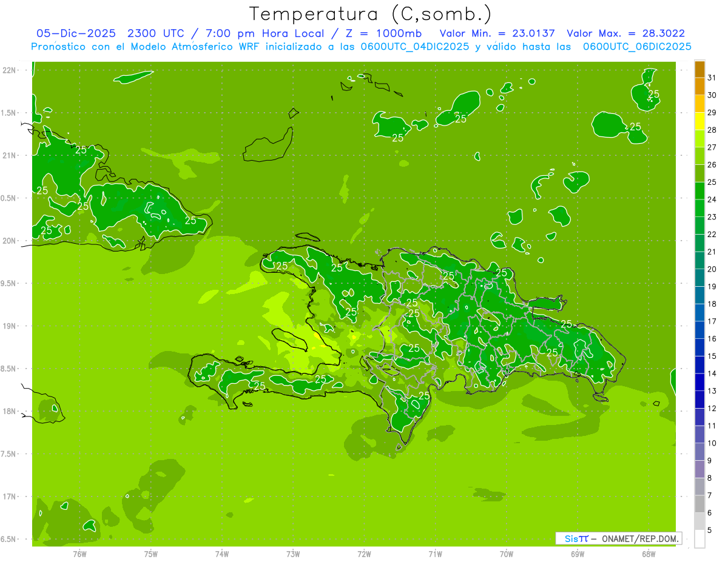The image size is (728, 562).
Task: Pick the yellow swatch between 28 and 29
Action: (699, 121)
